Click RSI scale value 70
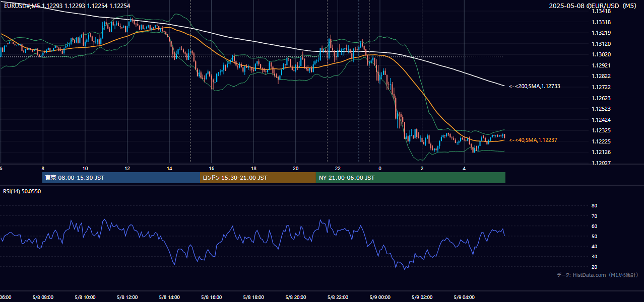The height and width of the screenshot is (302, 644). pos(594,216)
